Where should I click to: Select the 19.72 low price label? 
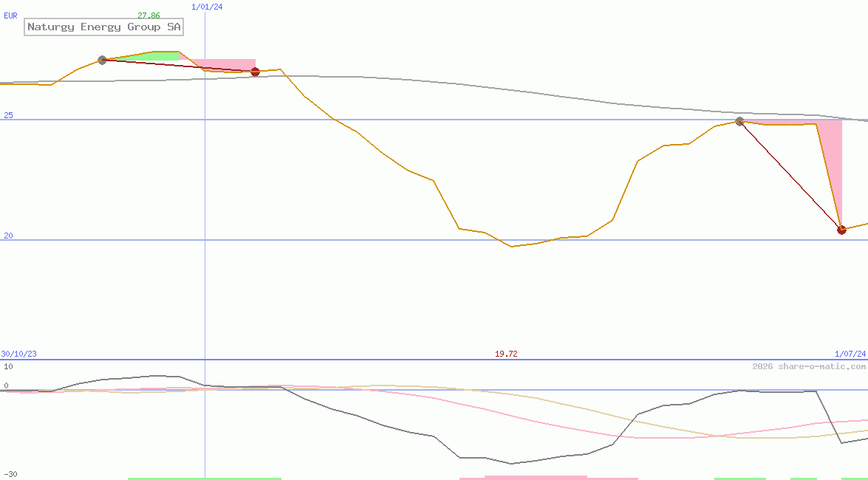pyautogui.click(x=506, y=354)
